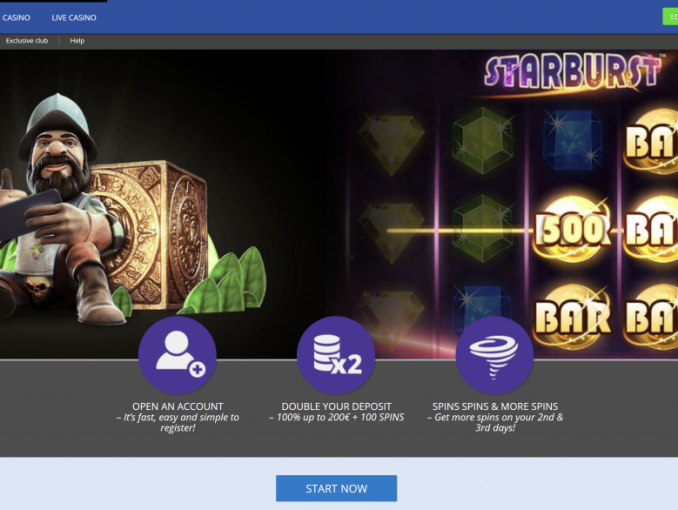Click the yellow diamond gem on top row
Viewport: 678px width, 510px height.
pyautogui.click(x=391, y=144)
